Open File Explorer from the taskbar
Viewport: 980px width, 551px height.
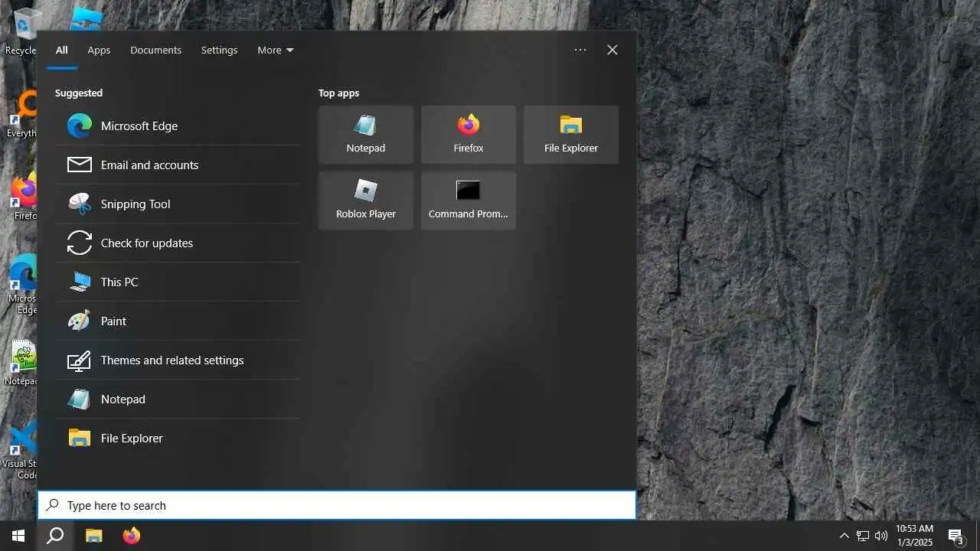coord(93,536)
